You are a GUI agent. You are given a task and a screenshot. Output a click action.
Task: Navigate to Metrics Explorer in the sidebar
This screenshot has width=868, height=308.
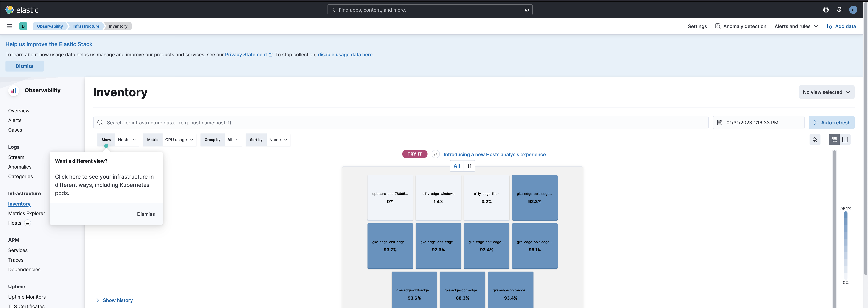27,213
